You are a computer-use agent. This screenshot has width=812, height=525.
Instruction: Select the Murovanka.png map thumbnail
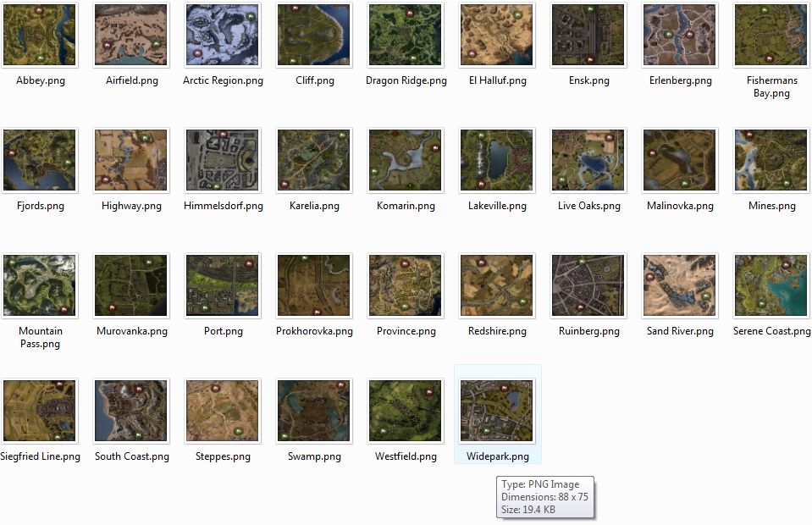131,285
